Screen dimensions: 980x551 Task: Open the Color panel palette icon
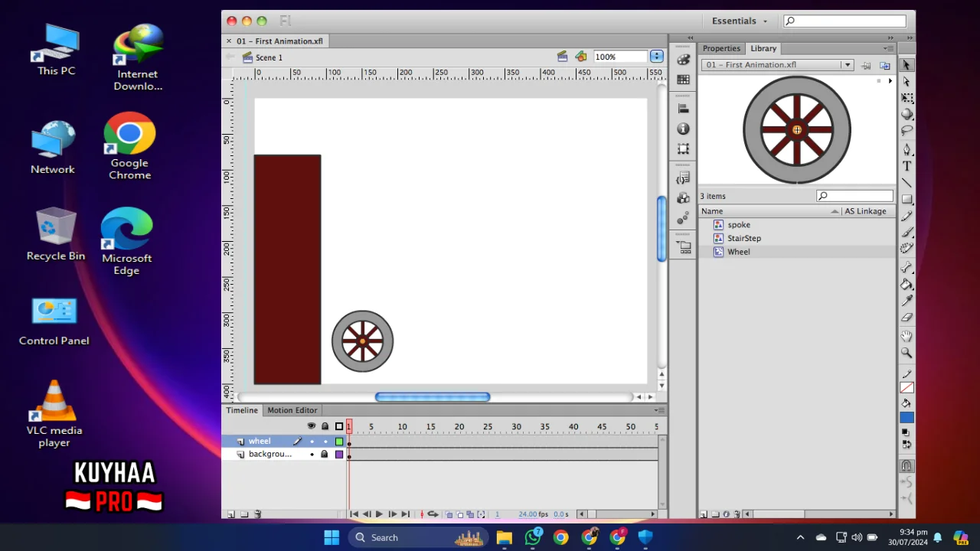(x=683, y=60)
